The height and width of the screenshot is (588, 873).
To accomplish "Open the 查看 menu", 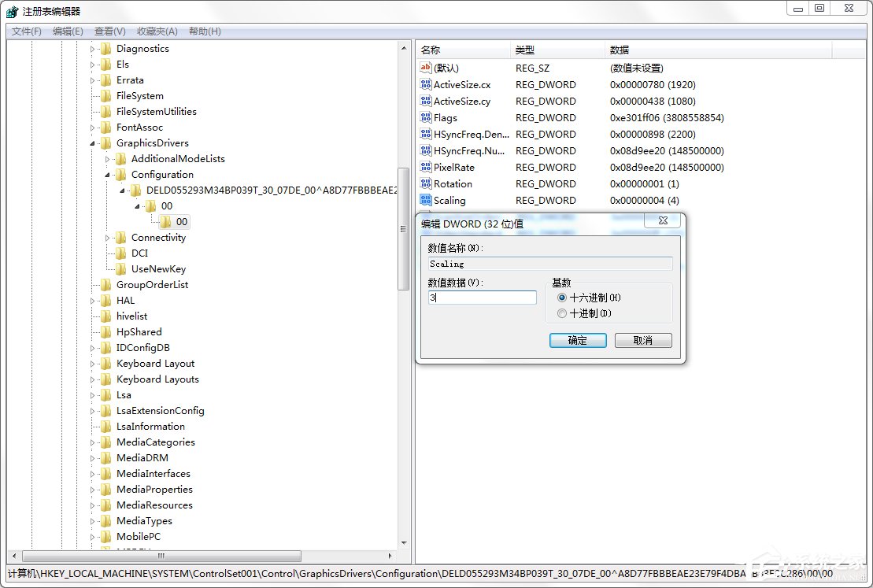I will [109, 31].
